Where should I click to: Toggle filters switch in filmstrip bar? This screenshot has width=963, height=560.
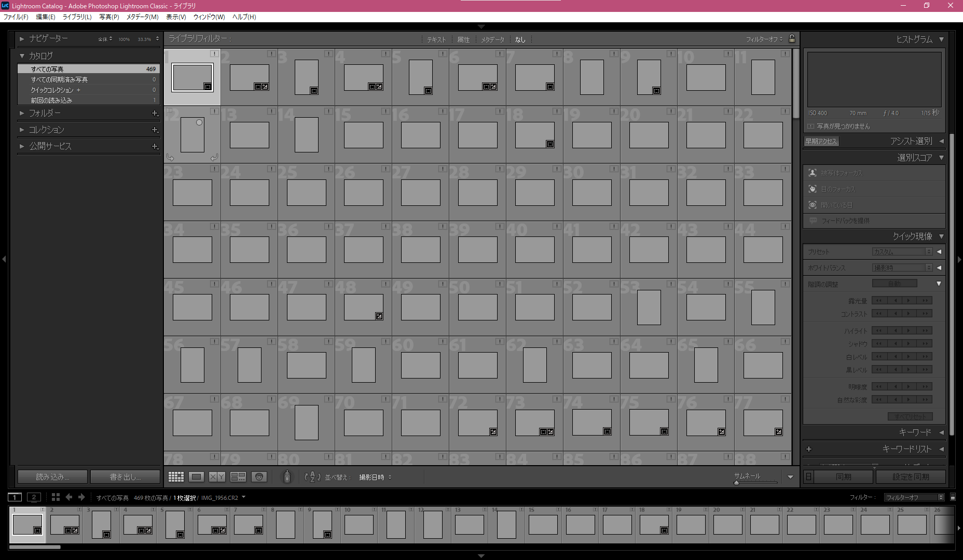(x=953, y=497)
